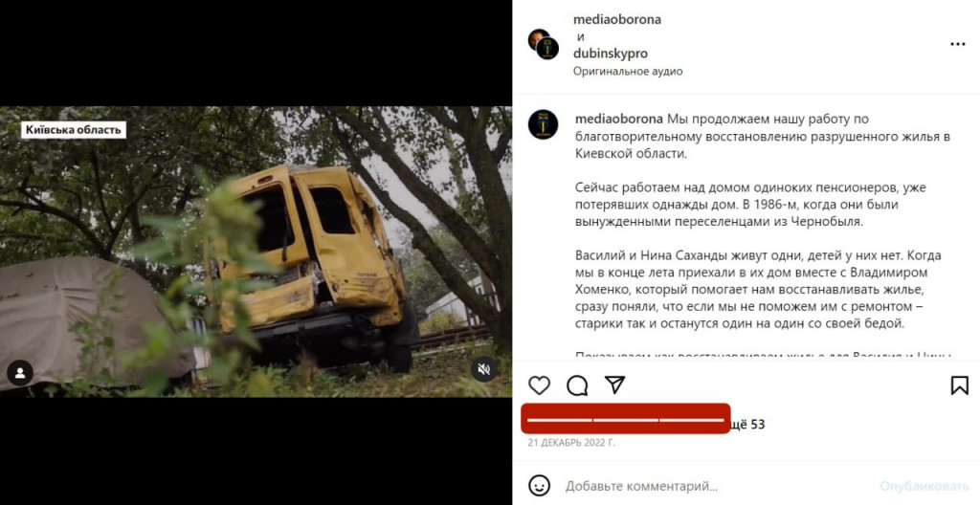Unmute video with speaker icon
The image size is (980, 505).
[x=483, y=369]
